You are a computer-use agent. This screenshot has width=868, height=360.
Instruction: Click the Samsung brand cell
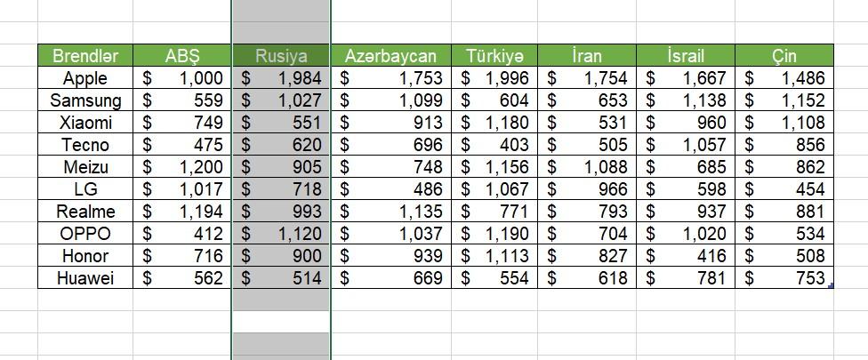pyautogui.click(x=85, y=100)
